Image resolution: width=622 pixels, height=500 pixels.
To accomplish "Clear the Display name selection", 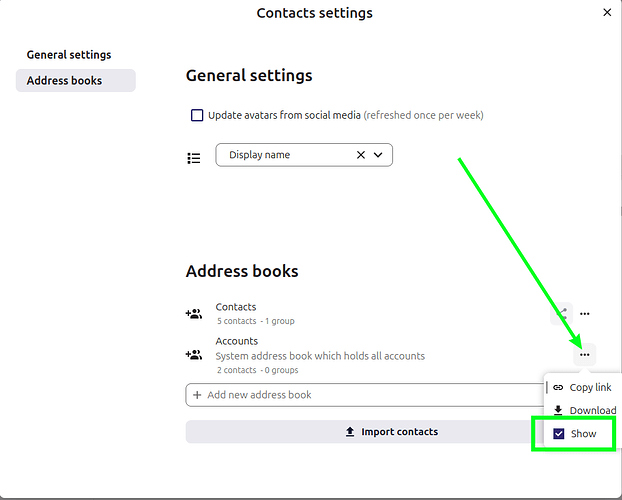I will point(361,155).
